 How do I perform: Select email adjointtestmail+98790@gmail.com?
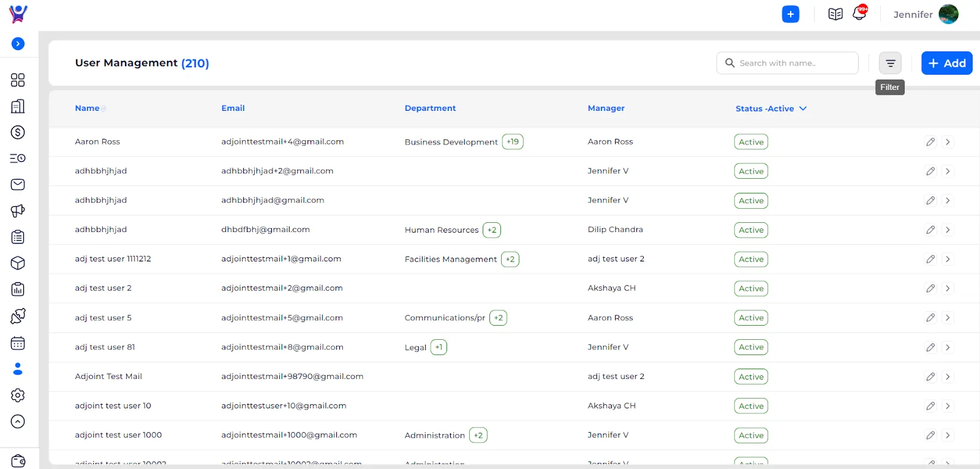292,377
